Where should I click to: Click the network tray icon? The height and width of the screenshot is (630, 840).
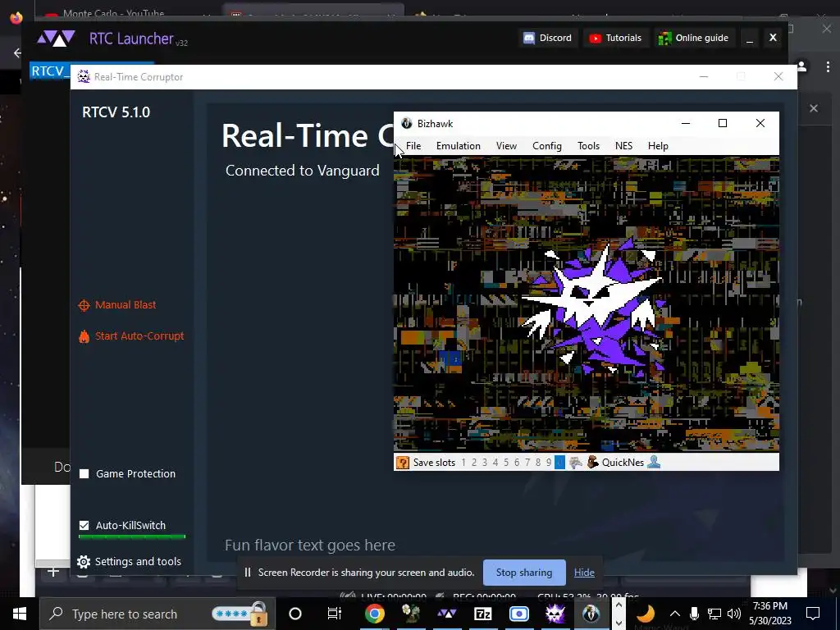pyautogui.click(x=714, y=614)
